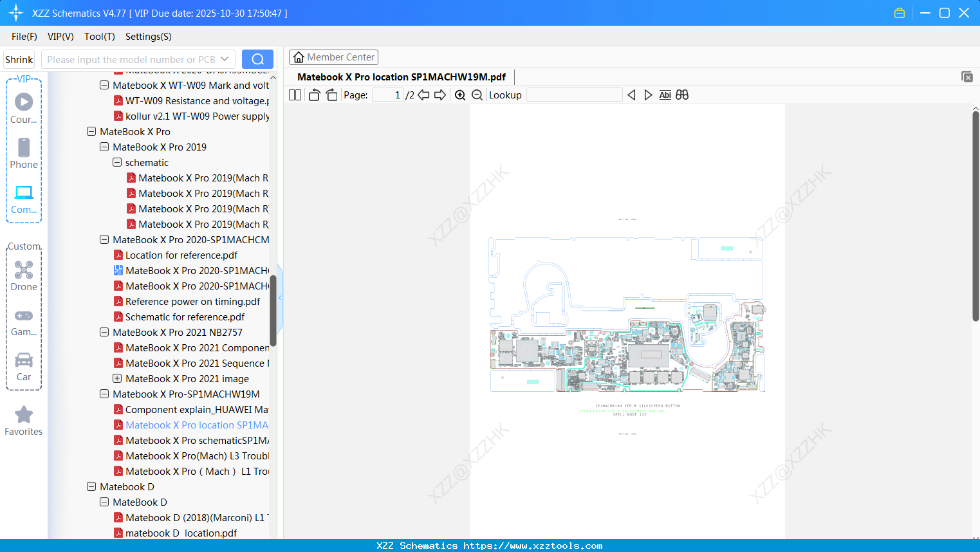Screen dimensions: 980x552
Task: Open Component explain_HUAWEI file
Action: click(191, 409)
